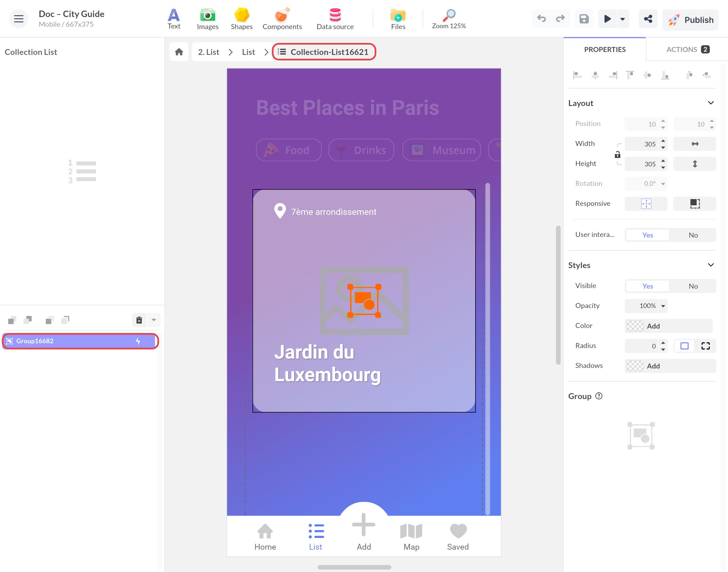Align selection to left edge

(x=577, y=75)
